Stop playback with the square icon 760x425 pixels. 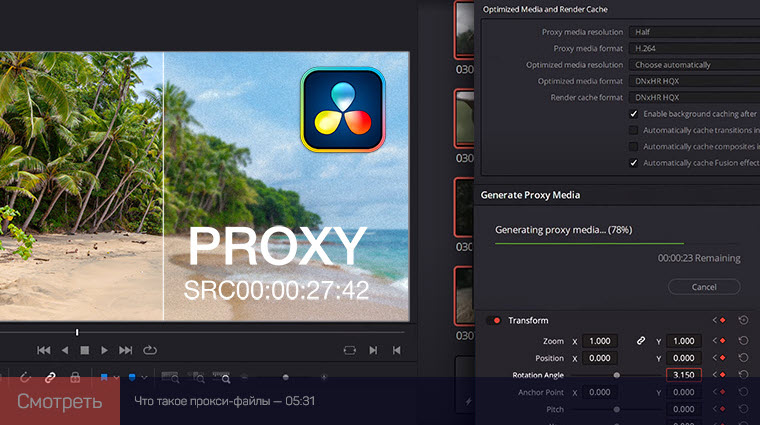tap(84, 350)
